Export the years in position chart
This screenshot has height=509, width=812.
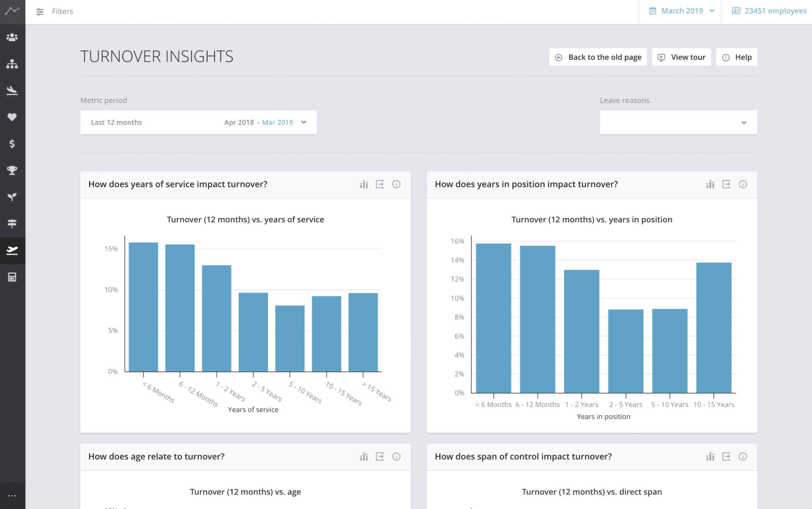tap(726, 184)
